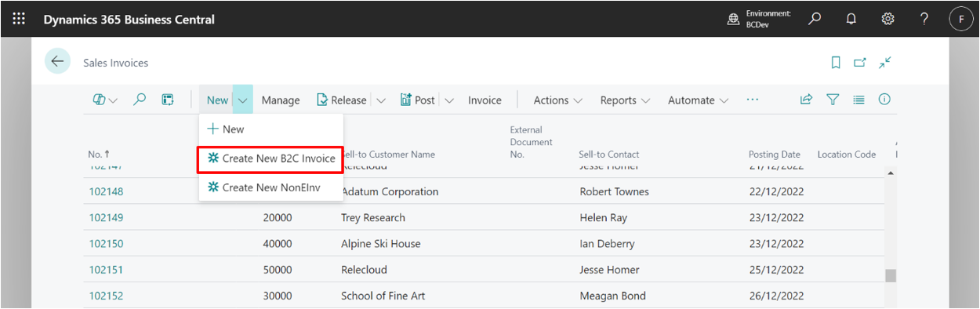This screenshot has height=309, width=980.
Task: Click the search magnifier in top bar
Action: [x=815, y=19]
